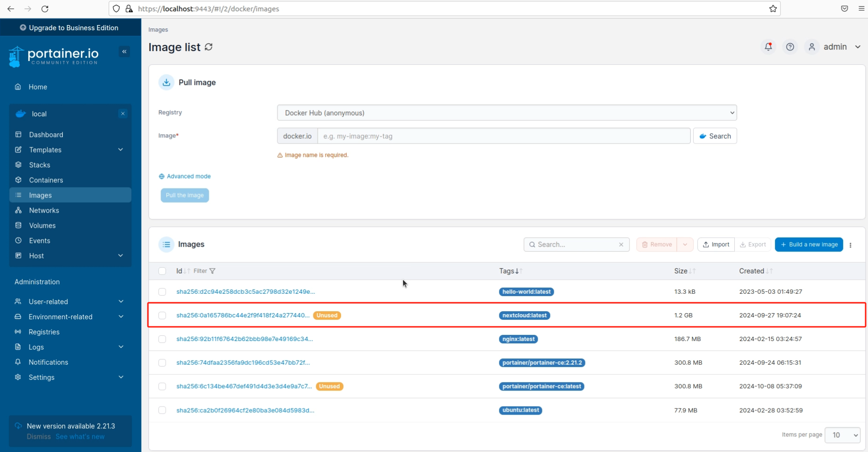This screenshot has height=452, width=868.
Task: Click the Search button for Docker Hub
Action: 715,136
